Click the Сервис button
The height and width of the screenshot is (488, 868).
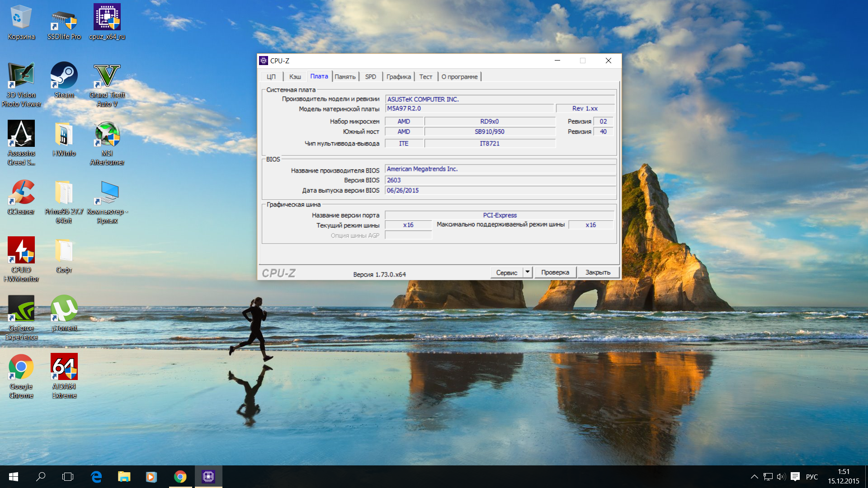[x=506, y=272]
